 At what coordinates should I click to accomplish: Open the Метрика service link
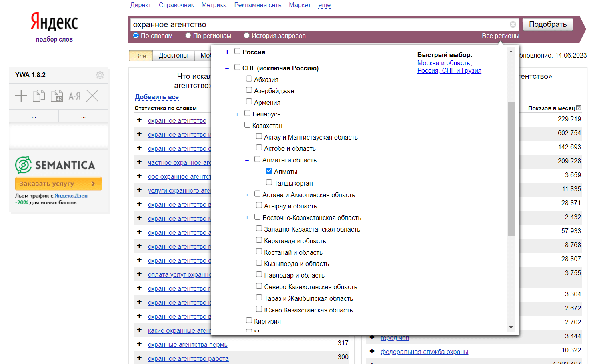coord(214,5)
